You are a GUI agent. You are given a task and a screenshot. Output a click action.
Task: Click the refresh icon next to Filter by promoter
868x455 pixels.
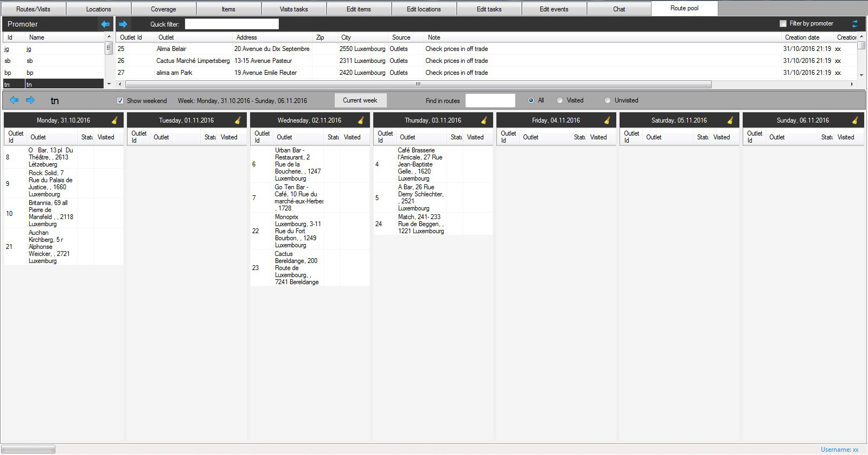tap(855, 24)
